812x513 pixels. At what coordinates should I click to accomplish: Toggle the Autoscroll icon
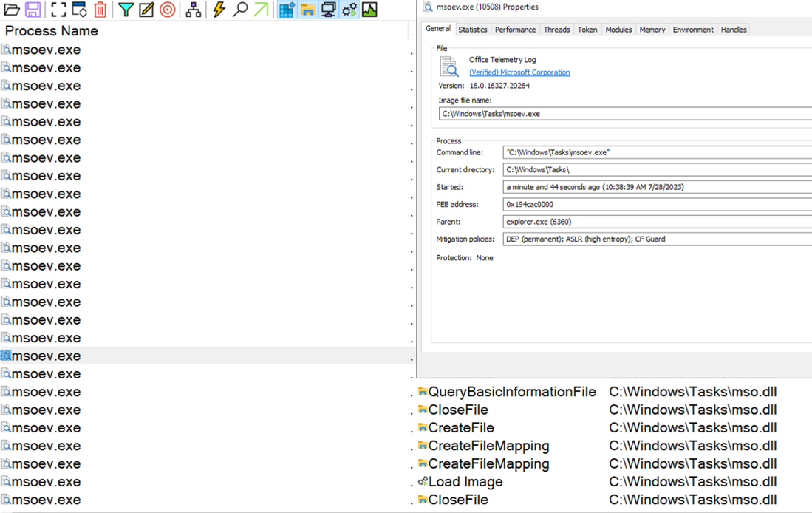click(x=79, y=10)
